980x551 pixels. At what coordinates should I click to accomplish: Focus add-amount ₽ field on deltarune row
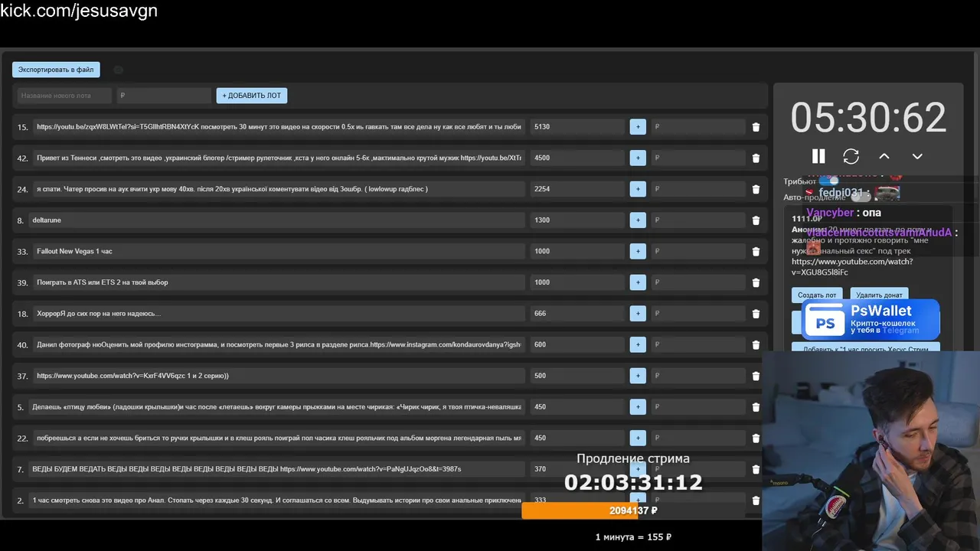pyautogui.click(x=697, y=220)
